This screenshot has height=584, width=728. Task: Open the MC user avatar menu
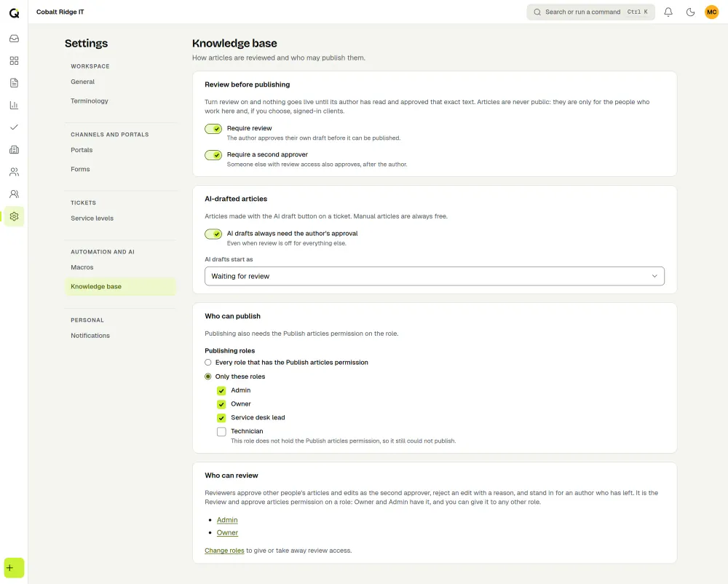pyautogui.click(x=712, y=12)
